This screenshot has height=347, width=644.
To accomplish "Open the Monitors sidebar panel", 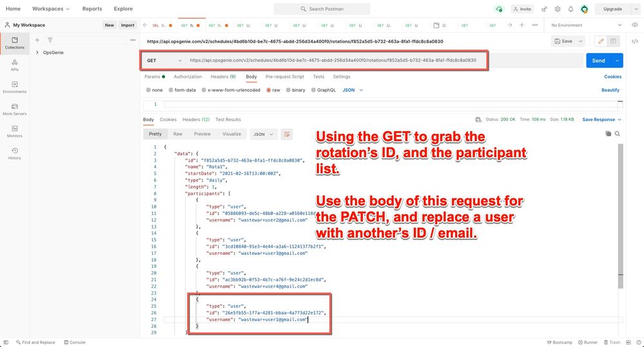I will pyautogui.click(x=15, y=132).
